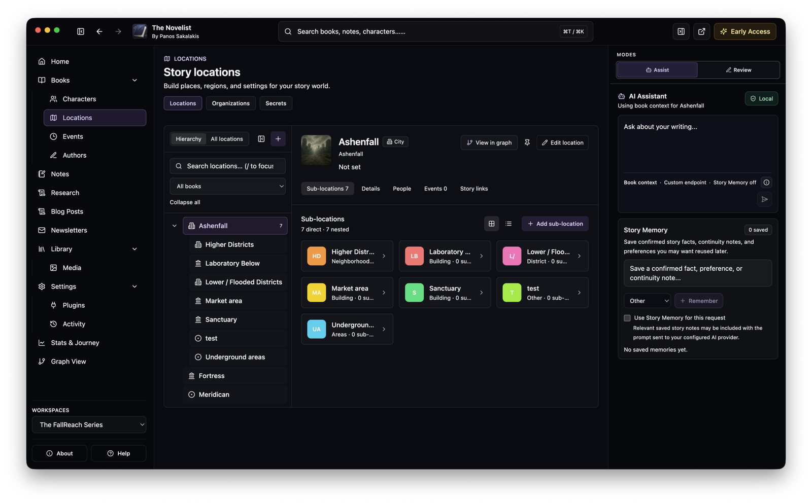Switch sub-locations to grid view
Screen dimensions: 812x504
point(491,224)
